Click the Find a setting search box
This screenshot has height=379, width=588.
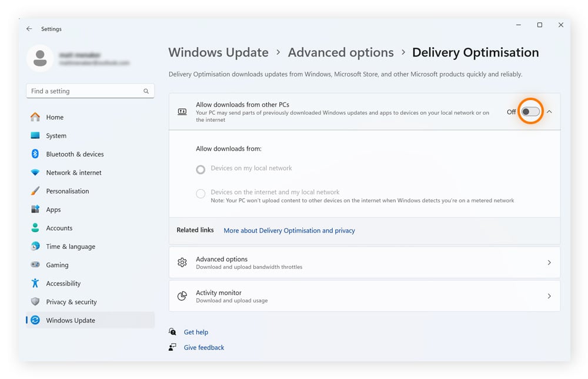(x=85, y=91)
